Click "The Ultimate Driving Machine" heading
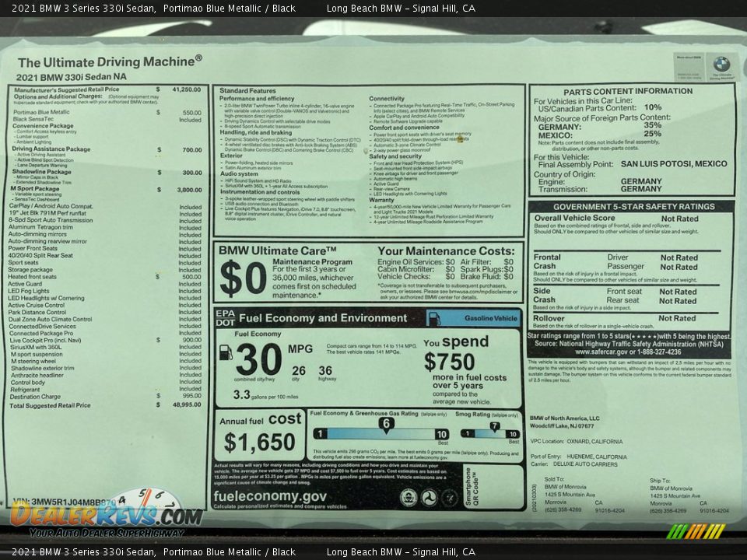Screen dimensions: 747x560 110,62
